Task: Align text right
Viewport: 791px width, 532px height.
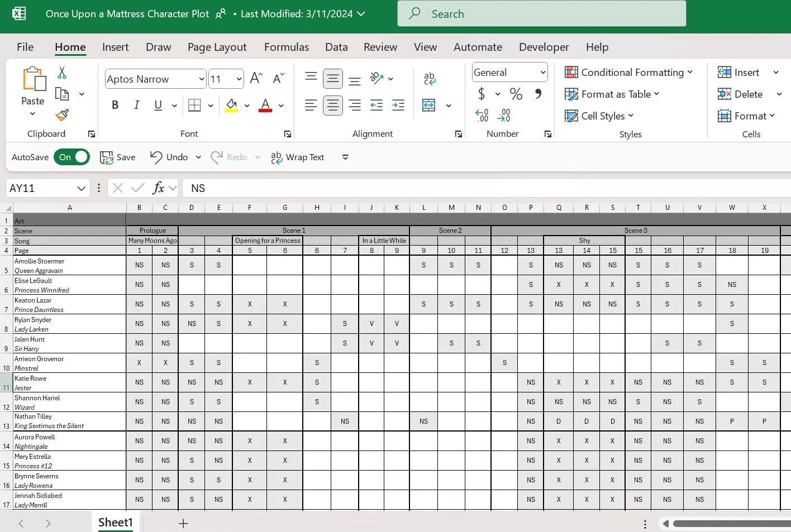Action: coord(355,105)
